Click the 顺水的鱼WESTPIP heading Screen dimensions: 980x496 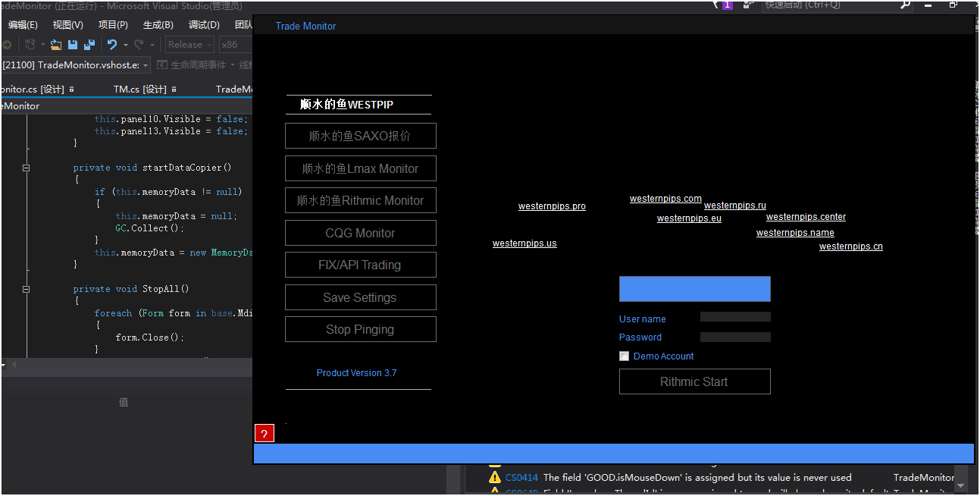tap(346, 105)
